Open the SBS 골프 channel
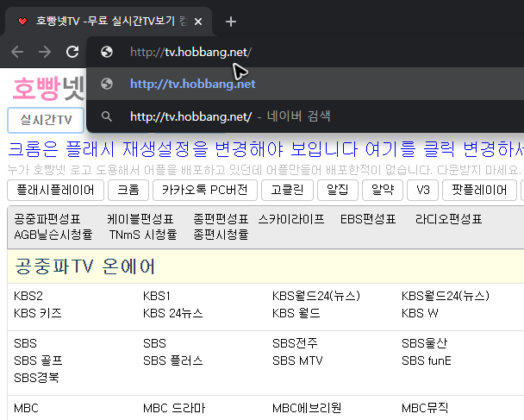The height and width of the screenshot is (420, 524). coord(38,360)
